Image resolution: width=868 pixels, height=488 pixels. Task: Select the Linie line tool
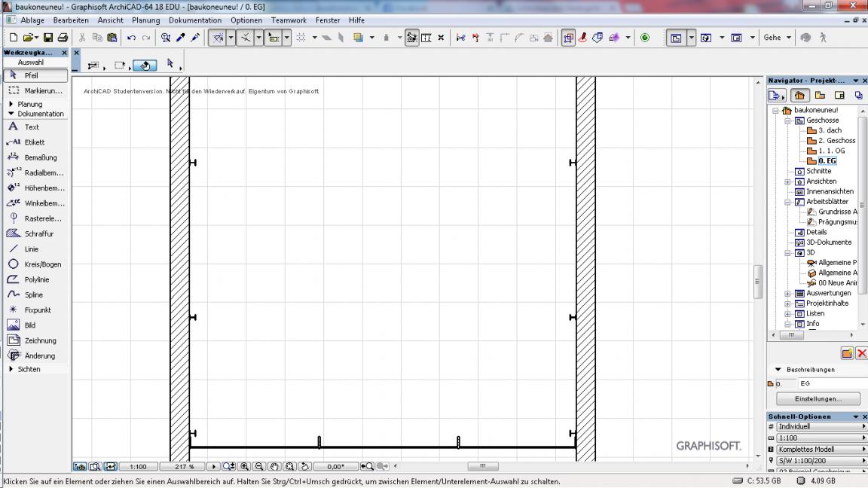point(35,249)
